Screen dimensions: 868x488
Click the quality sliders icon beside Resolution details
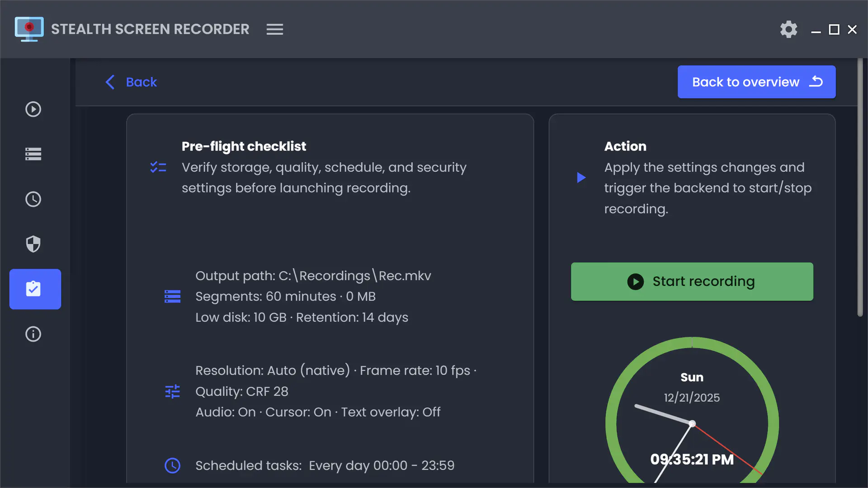click(x=172, y=391)
